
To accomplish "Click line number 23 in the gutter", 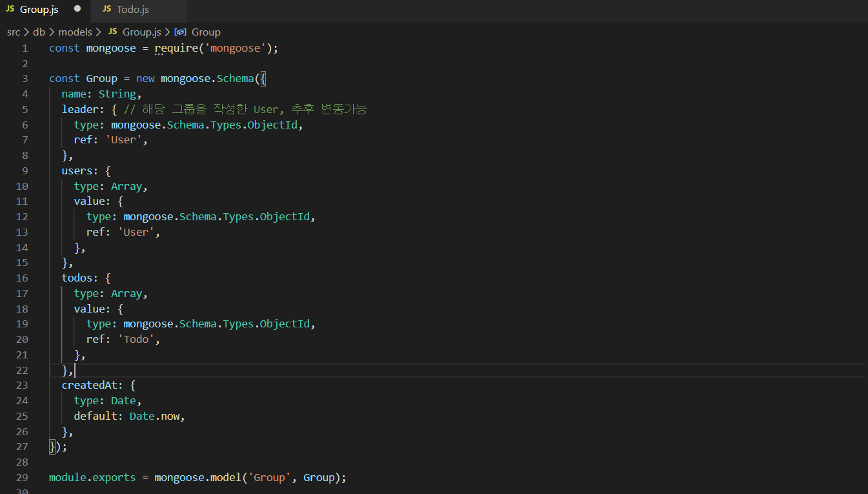I will tap(22, 385).
